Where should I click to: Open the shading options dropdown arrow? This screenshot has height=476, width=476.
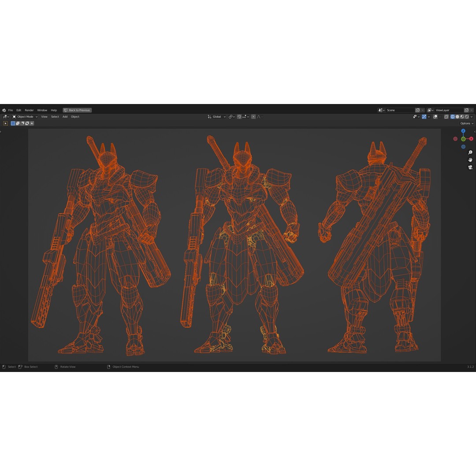coord(472,116)
